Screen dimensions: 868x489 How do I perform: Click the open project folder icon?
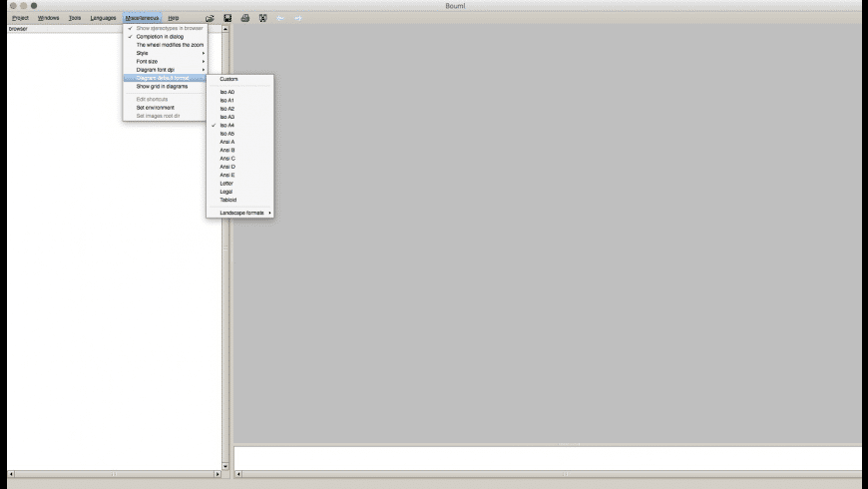pyautogui.click(x=210, y=18)
